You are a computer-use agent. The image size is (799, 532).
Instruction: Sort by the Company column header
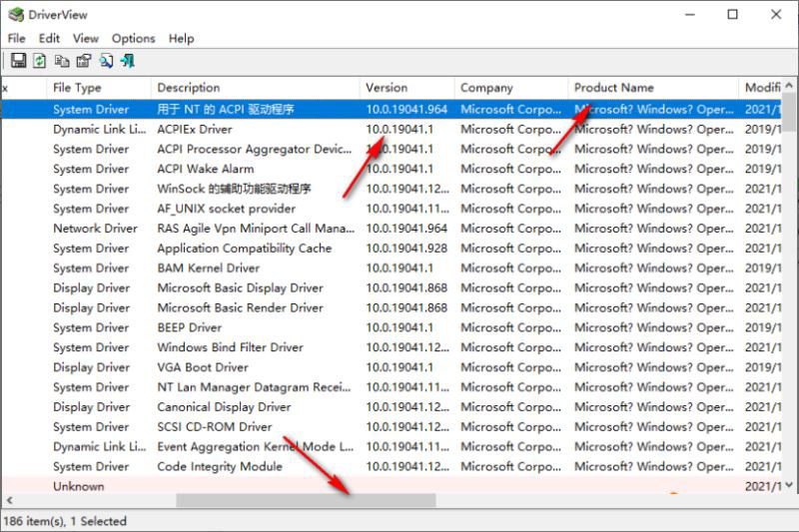click(x=511, y=88)
